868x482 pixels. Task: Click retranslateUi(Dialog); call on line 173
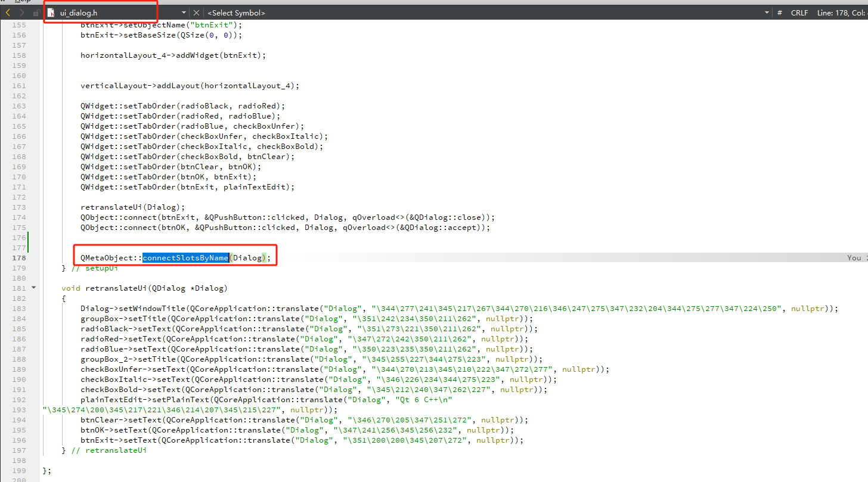coord(131,207)
